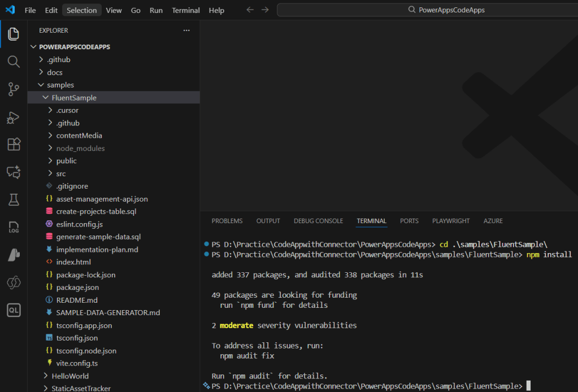The height and width of the screenshot is (392, 578).
Task: Open the Extensions view
Action: pyautogui.click(x=14, y=145)
